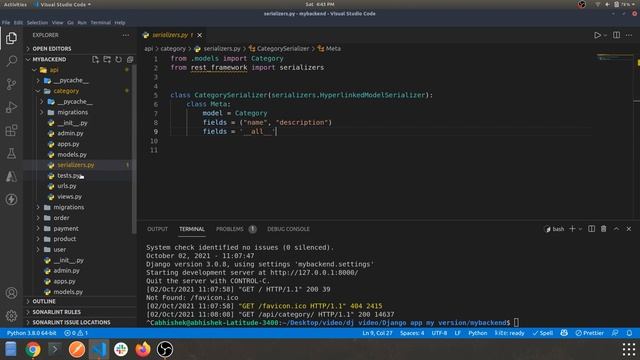This screenshot has width=640, height=360.
Task: Open tests.py in the file tree
Action: 69,176
